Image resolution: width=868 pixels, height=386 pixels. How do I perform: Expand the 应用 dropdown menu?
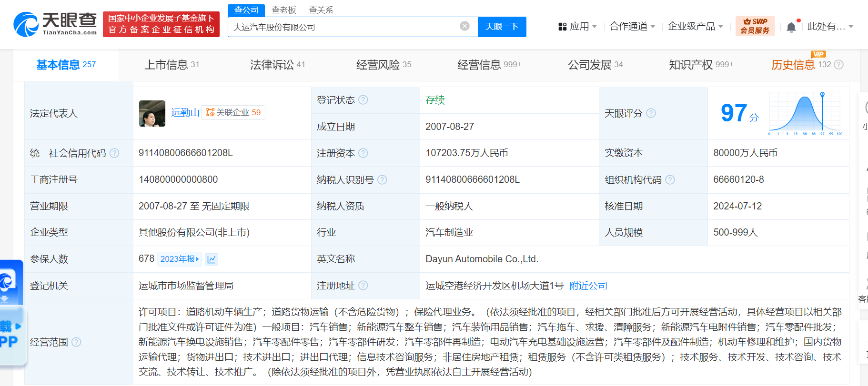tap(577, 27)
